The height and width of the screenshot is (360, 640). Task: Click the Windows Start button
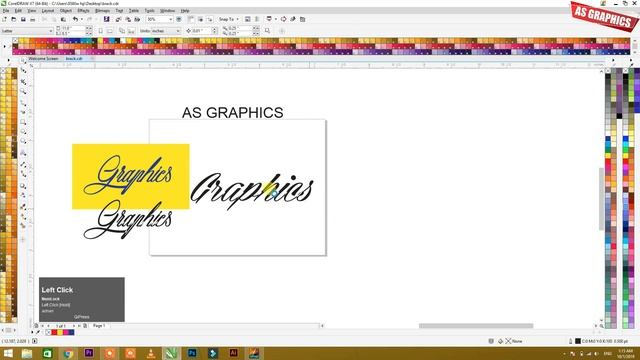click(x=8, y=353)
